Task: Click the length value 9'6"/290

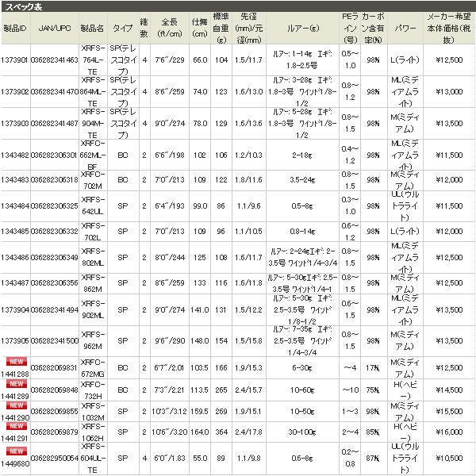Action: tap(170, 341)
